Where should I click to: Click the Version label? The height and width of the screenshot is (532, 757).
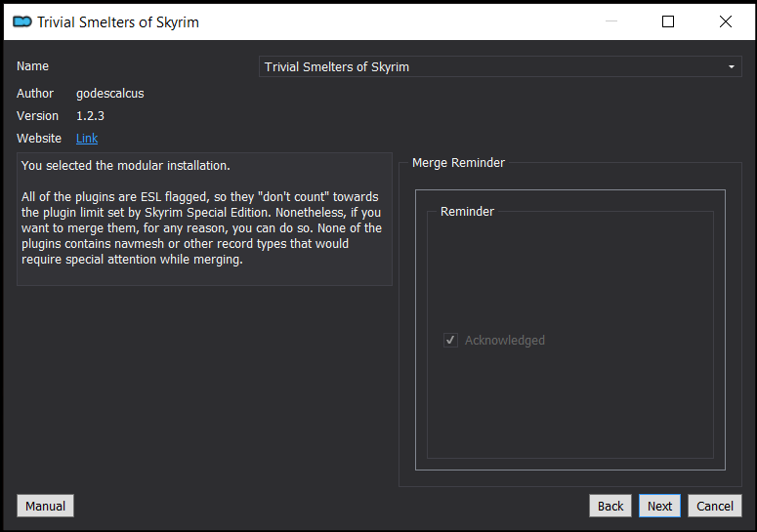(37, 116)
